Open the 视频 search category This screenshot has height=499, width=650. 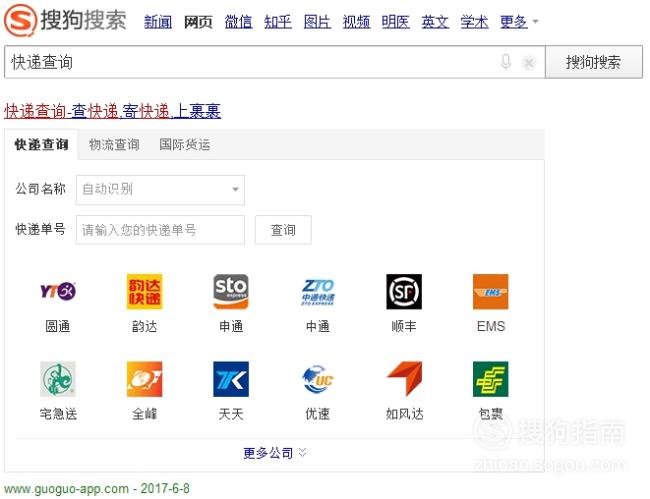tap(356, 22)
